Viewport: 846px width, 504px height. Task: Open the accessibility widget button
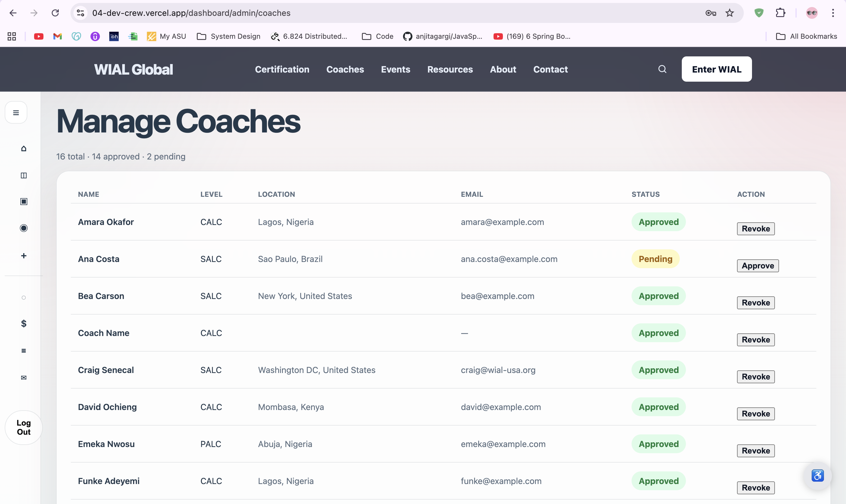[818, 476]
